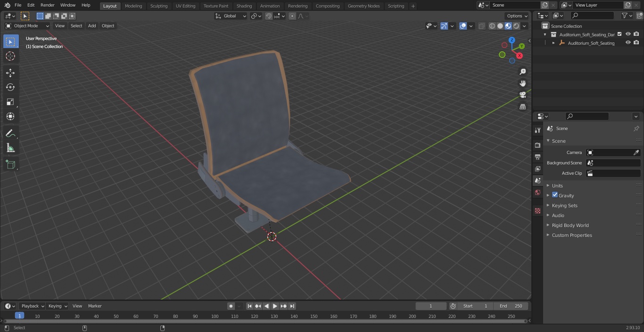Expand the Audio panel

tap(558, 215)
